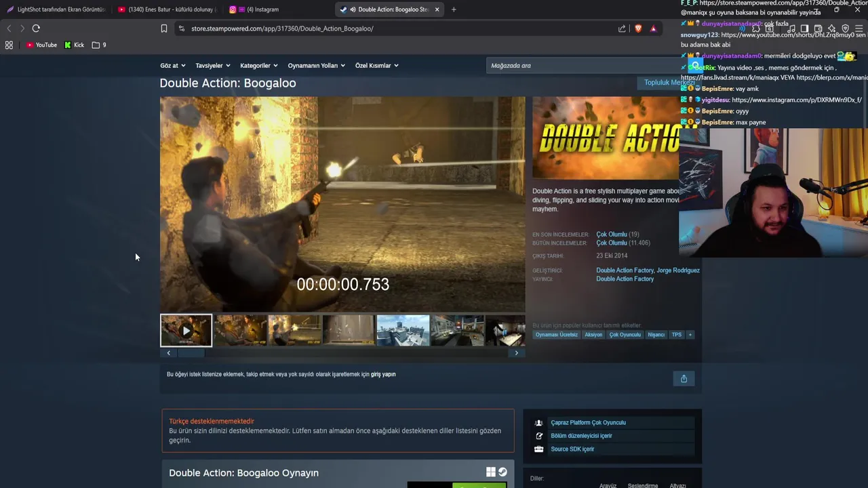
Task: Open the apps grid icon on bookmarks bar
Action: tap(9, 45)
